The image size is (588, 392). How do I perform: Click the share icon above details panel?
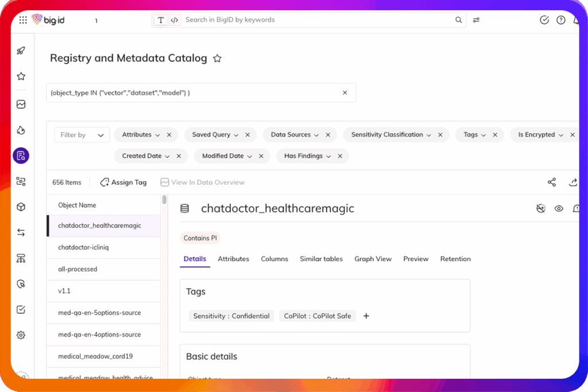tap(552, 183)
